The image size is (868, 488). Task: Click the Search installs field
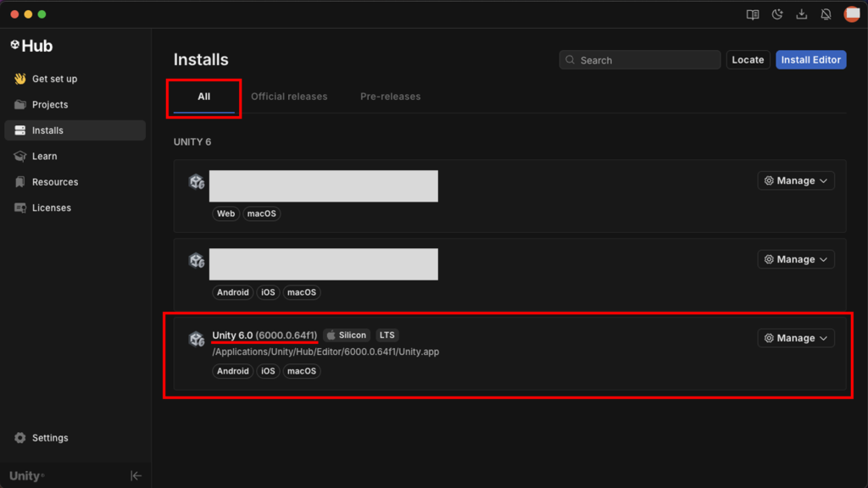point(640,60)
